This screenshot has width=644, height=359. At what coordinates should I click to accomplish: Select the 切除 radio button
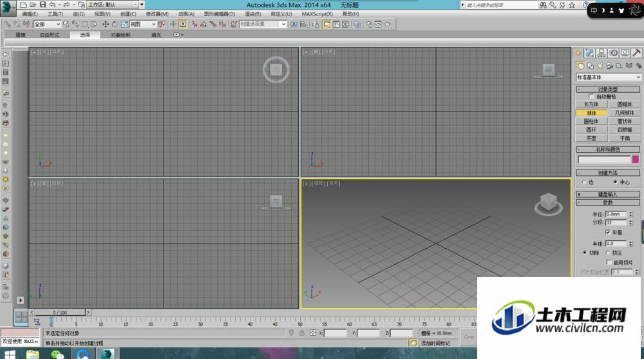coord(585,253)
